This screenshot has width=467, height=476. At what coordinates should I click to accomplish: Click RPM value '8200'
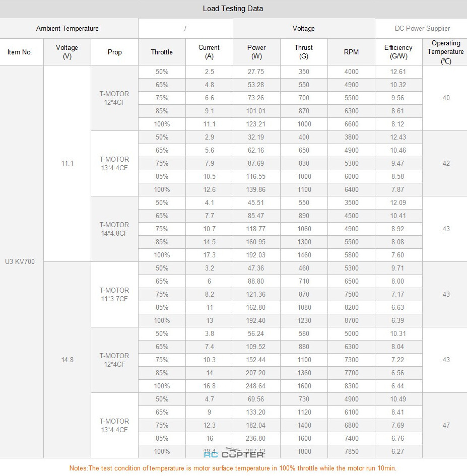click(x=351, y=308)
